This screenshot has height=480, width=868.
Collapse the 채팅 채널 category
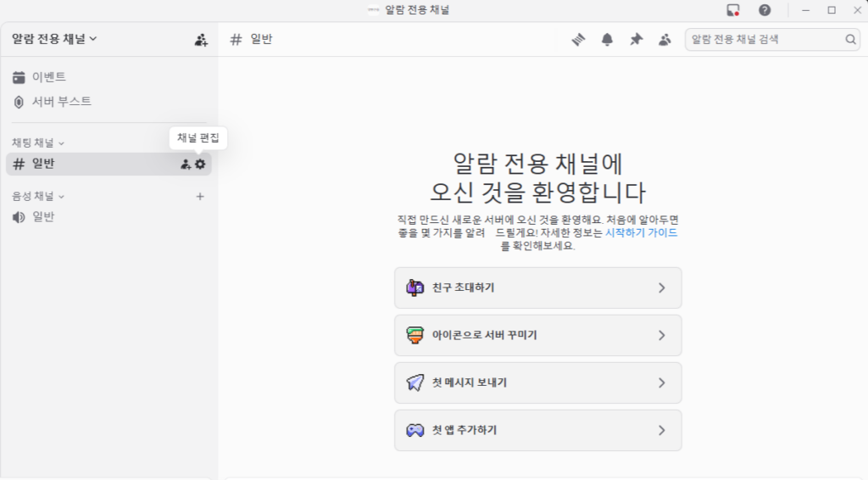click(38, 143)
